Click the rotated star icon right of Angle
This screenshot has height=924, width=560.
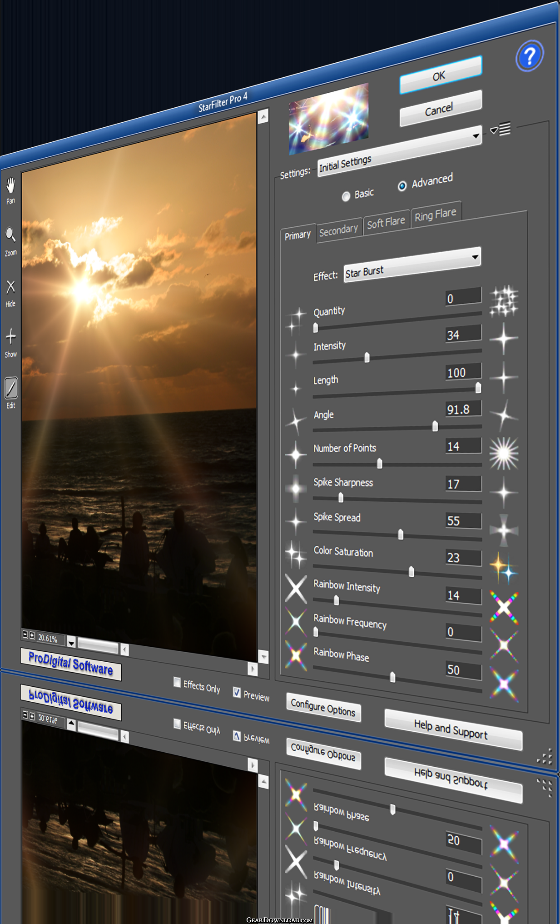[504, 415]
